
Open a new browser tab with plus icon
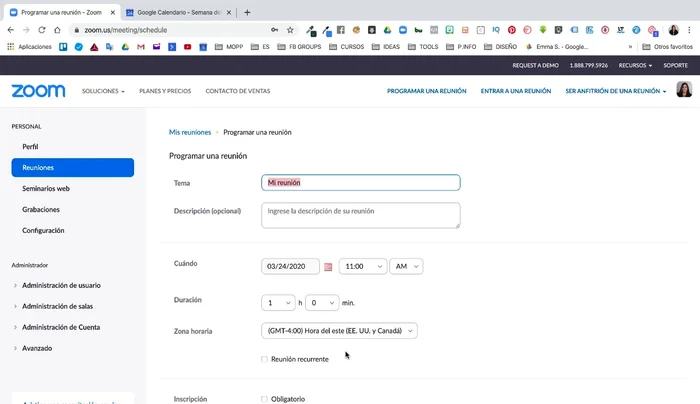247,12
